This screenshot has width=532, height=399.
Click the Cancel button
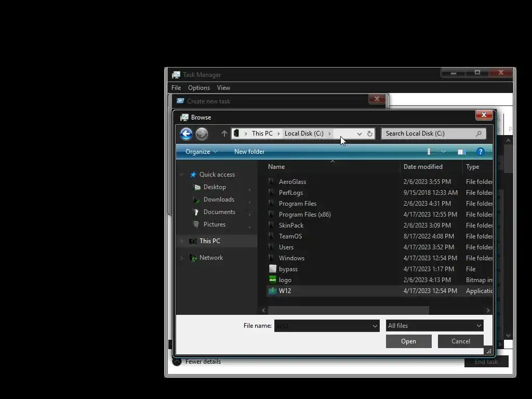(460, 341)
